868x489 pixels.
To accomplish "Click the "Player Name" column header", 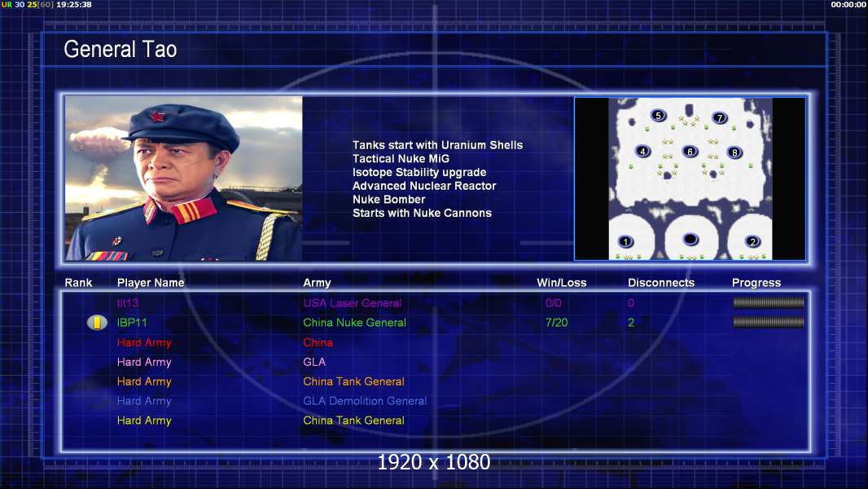I will tap(151, 283).
